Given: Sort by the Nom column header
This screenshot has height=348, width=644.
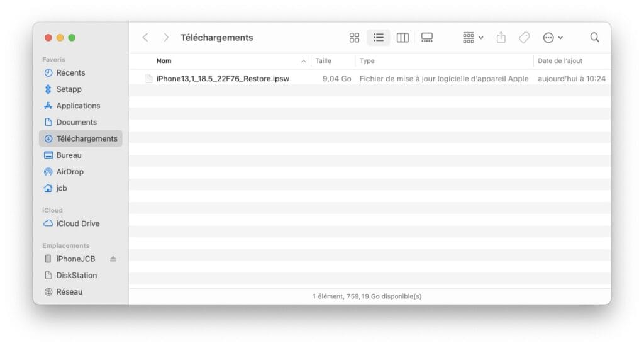Looking at the screenshot, I should 164,61.
